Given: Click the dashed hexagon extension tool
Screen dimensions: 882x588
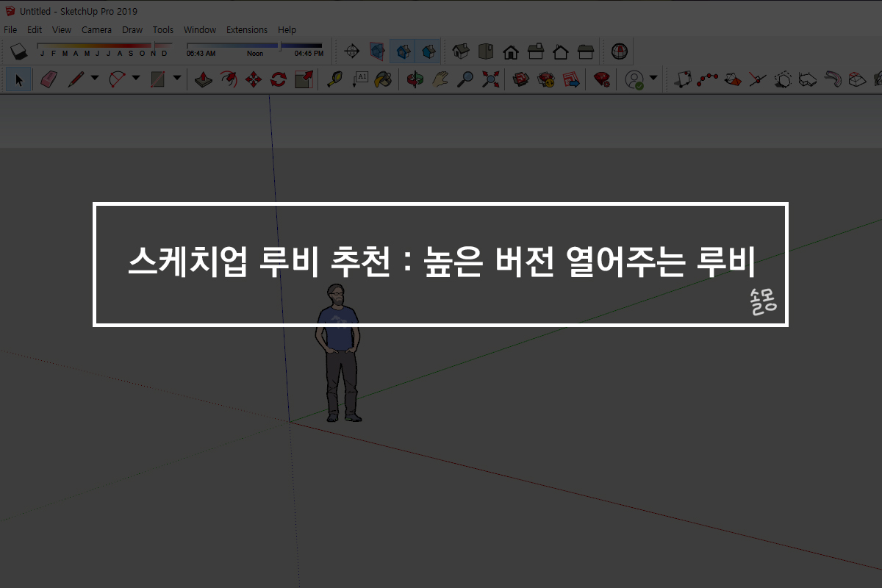Looking at the screenshot, I should click(x=784, y=79).
